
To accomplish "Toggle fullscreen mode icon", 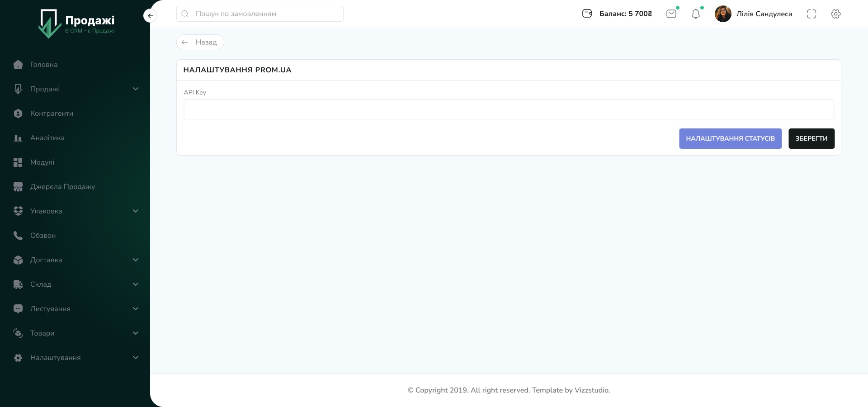I will (x=811, y=14).
